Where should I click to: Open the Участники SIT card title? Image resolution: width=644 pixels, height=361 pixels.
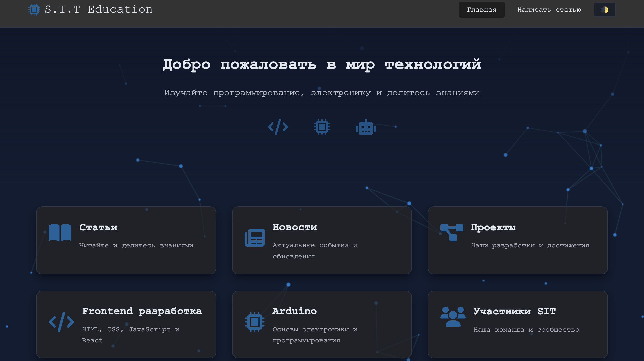[x=515, y=311]
